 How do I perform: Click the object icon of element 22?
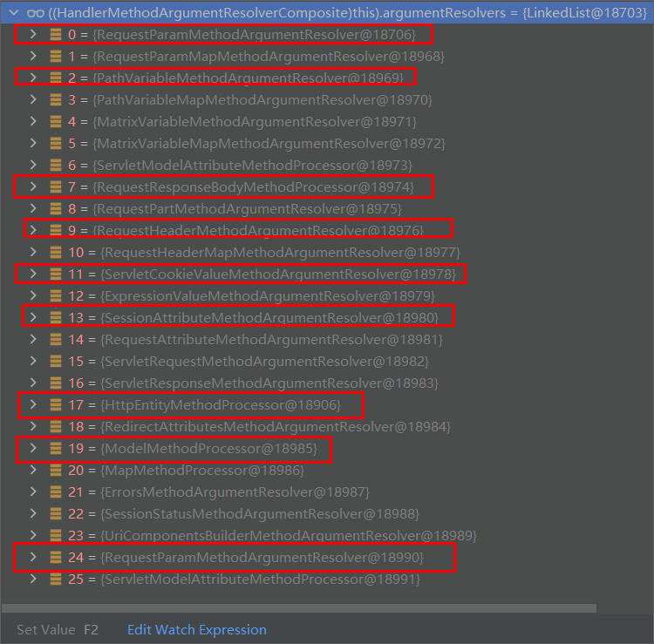56,513
